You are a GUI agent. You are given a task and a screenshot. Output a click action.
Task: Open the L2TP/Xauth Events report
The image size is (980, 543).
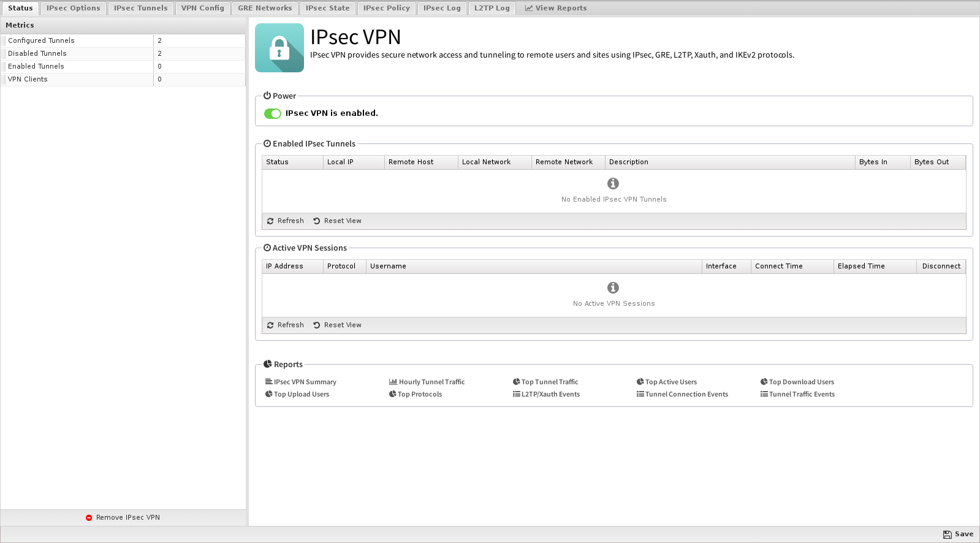pyautogui.click(x=547, y=394)
